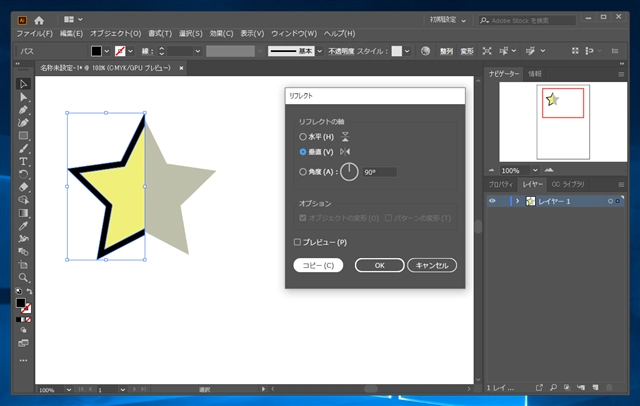
Task: Click the 変形 button in control bar
Action: 467,51
